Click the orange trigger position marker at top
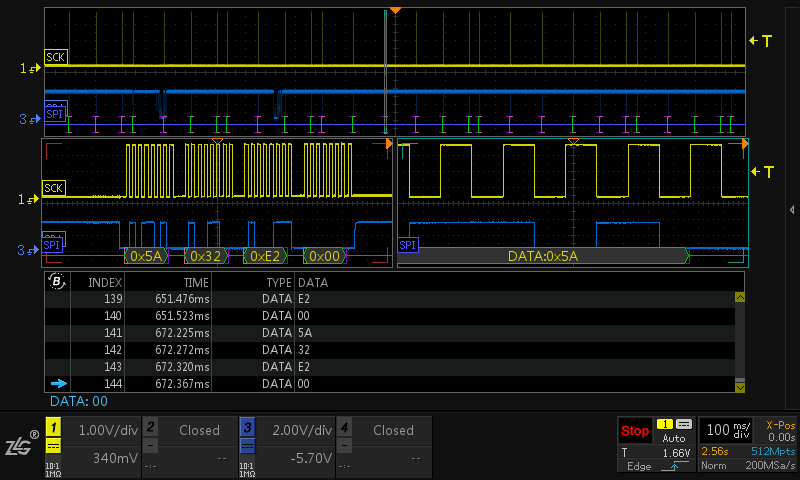The image size is (800, 480). tap(395, 10)
